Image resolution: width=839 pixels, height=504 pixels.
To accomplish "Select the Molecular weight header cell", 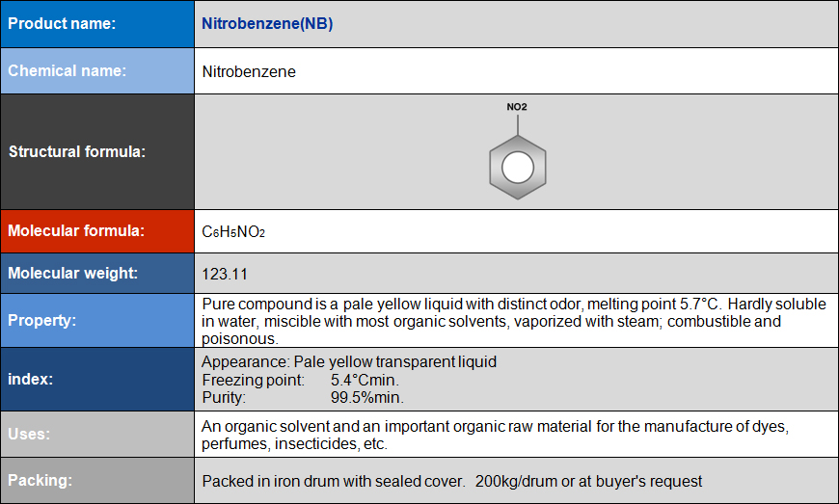I will 97,273.
